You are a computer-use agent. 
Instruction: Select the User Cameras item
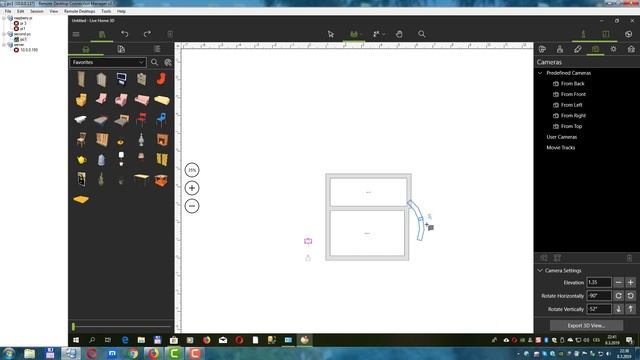point(562,137)
